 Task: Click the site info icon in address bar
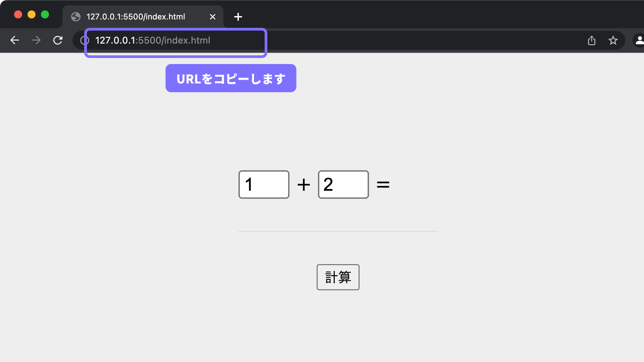tap(84, 41)
